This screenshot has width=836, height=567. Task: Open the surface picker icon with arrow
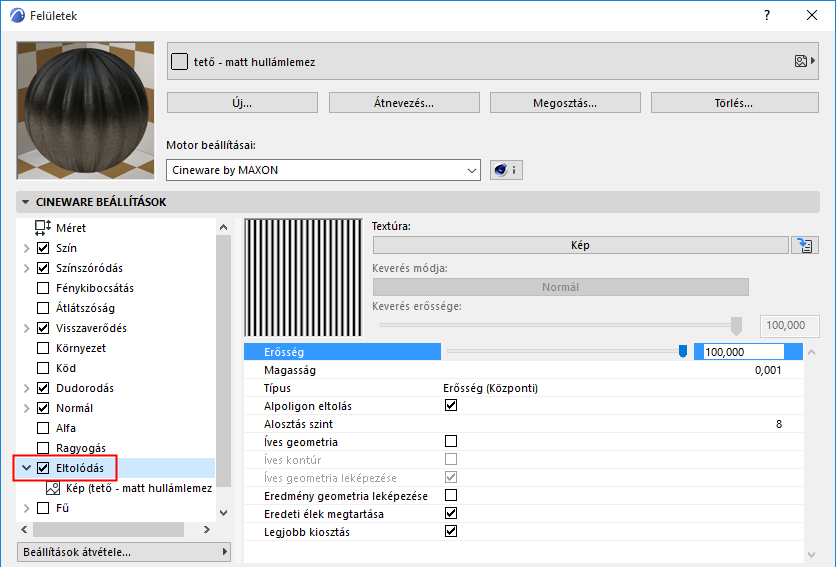coord(805,61)
